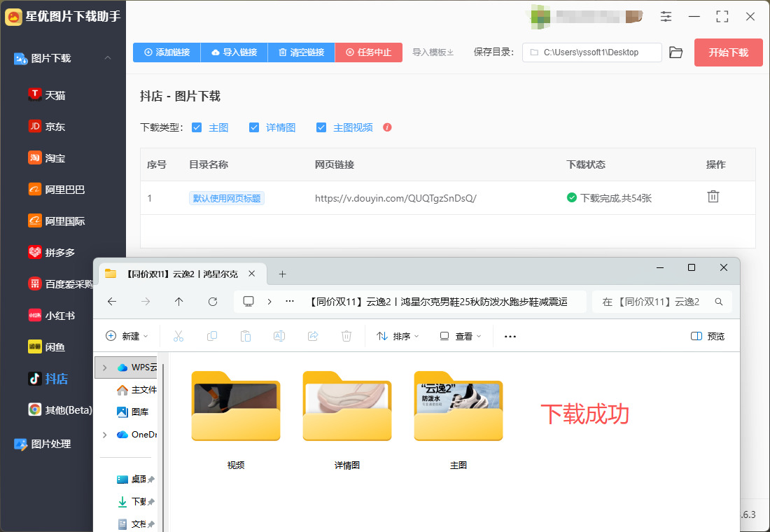Expand the OneDrive tree node
Viewport: 770px width, 532px height.
[104, 434]
